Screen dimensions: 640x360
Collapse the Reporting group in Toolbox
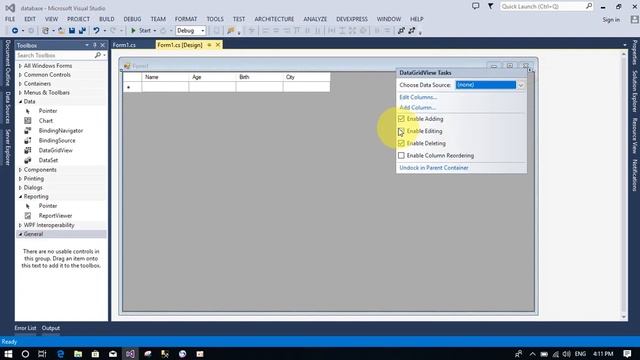20,197
